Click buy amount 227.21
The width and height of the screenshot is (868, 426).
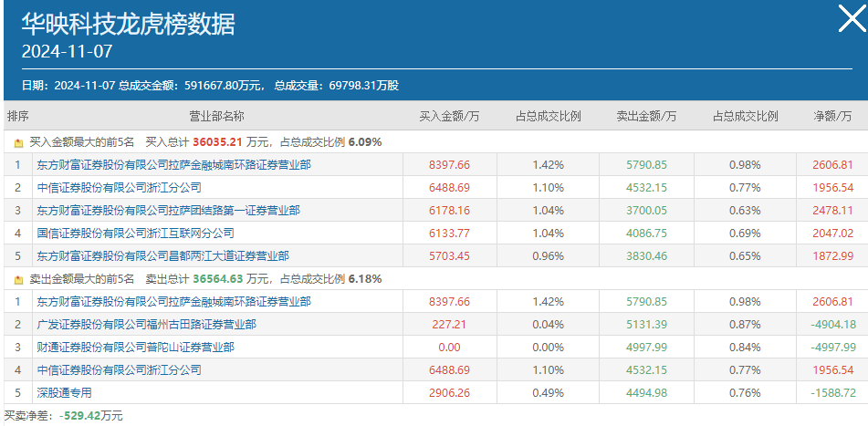(x=449, y=324)
